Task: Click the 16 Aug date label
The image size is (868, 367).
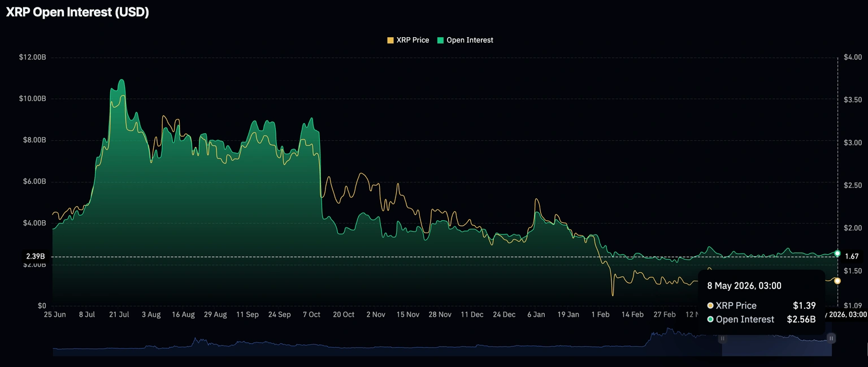Action: coord(183,314)
